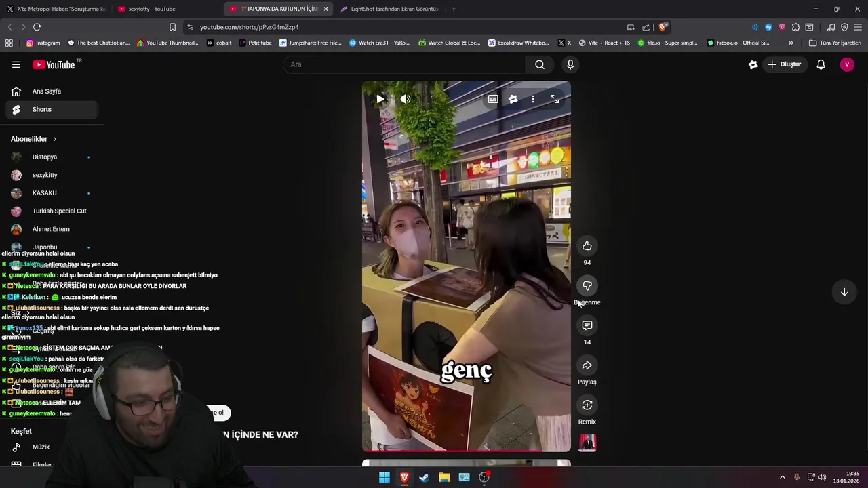The height and width of the screenshot is (488, 868).
Task: Click the share icon in the address bar
Action: click(646, 27)
